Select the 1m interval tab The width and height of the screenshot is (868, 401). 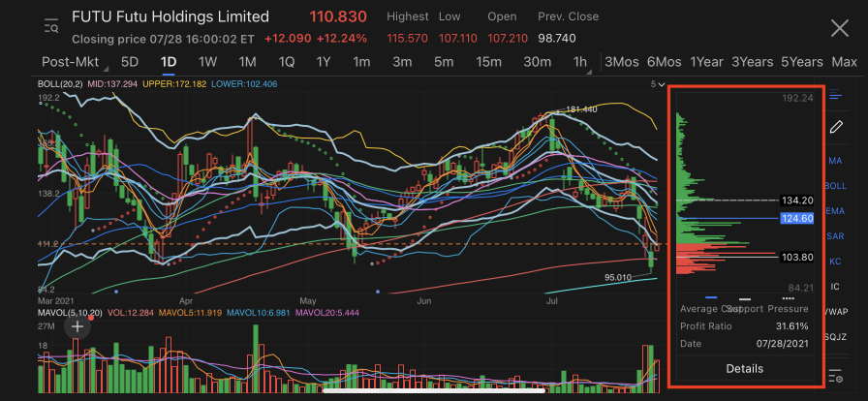pyautogui.click(x=361, y=62)
